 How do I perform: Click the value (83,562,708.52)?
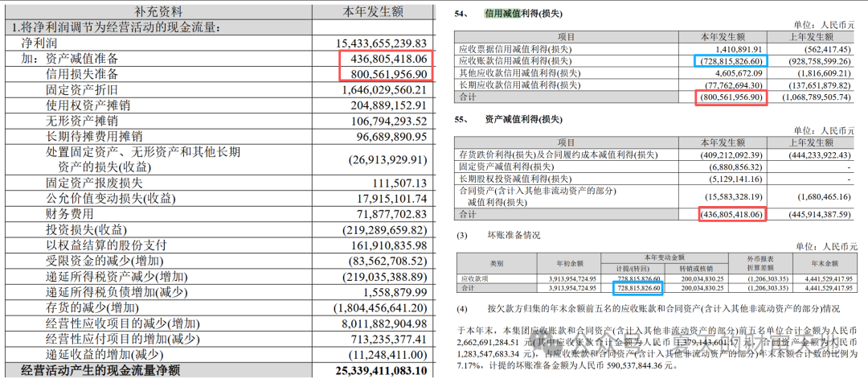pyautogui.click(x=389, y=261)
